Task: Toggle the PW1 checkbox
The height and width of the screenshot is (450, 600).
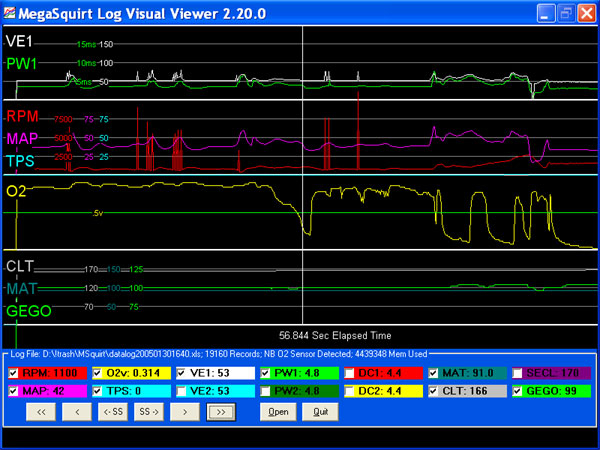Action: pos(265,373)
